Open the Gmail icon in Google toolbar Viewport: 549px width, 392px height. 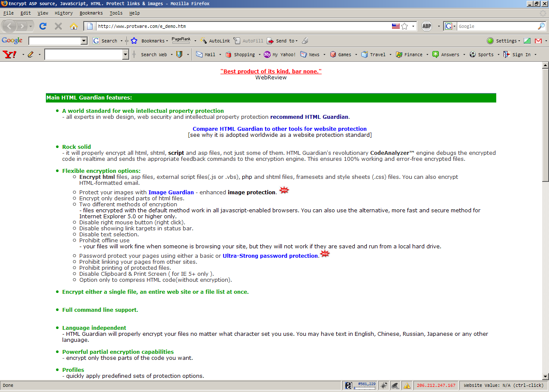[538, 41]
